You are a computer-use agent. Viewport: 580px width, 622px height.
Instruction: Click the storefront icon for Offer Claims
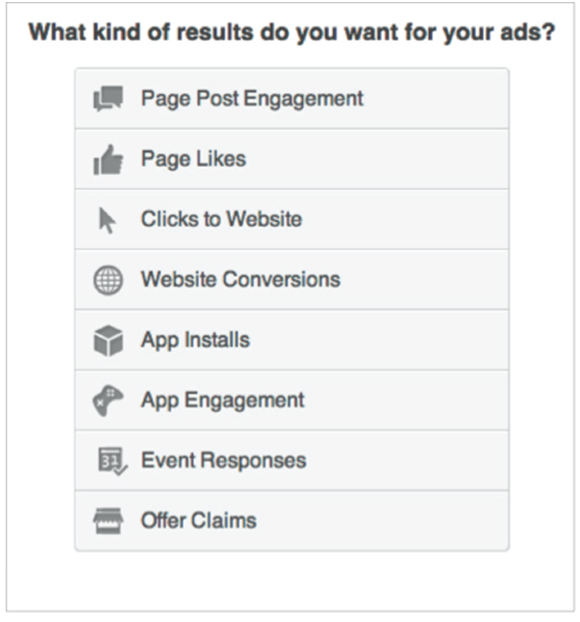pyautogui.click(x=108, y=521)
